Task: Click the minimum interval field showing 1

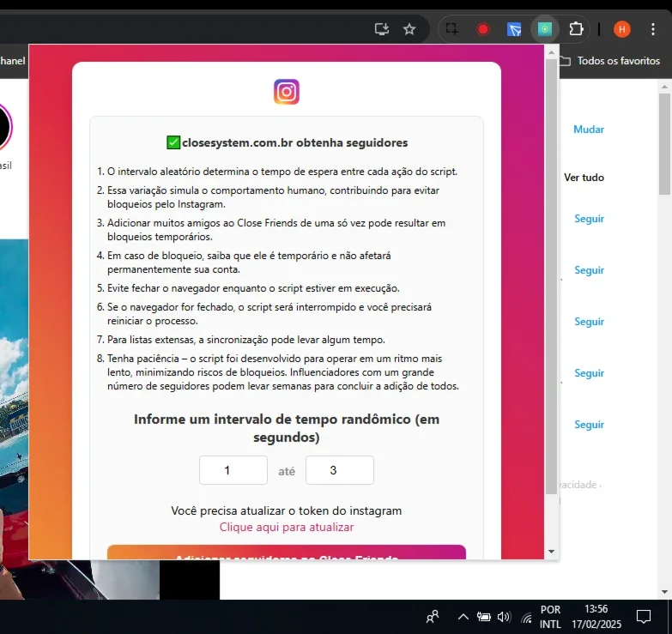Action: (x=233, y=470)
